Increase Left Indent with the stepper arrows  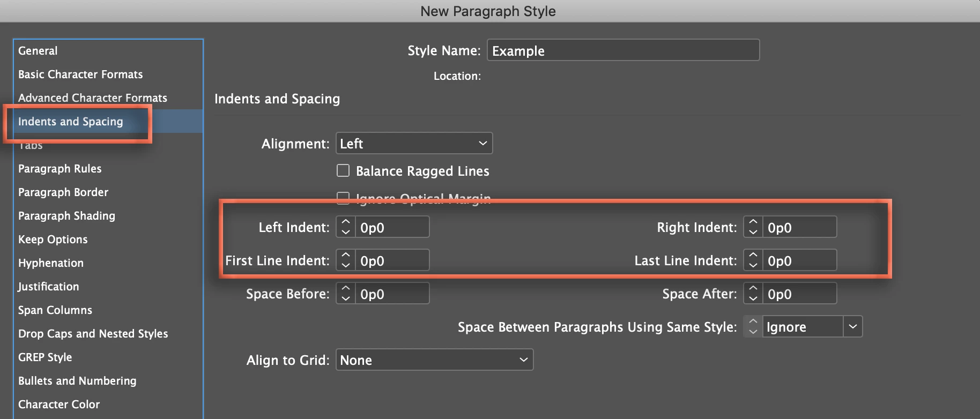346,222
